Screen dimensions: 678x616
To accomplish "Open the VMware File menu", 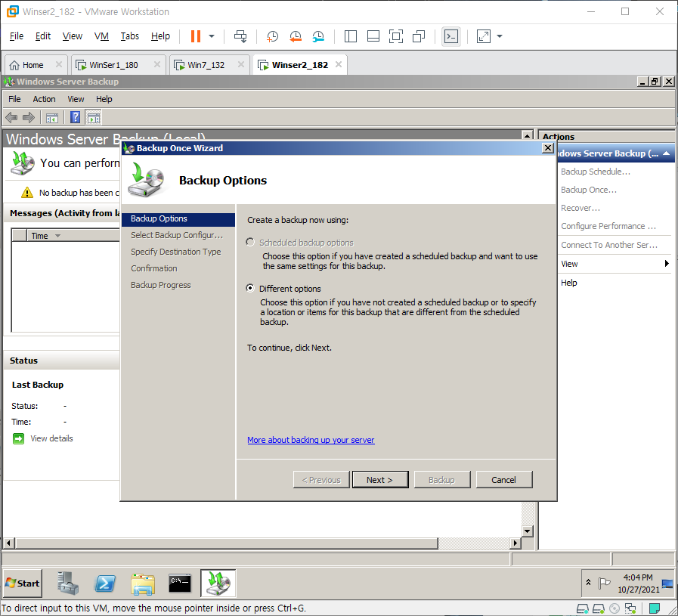I will tap(17, 36).
